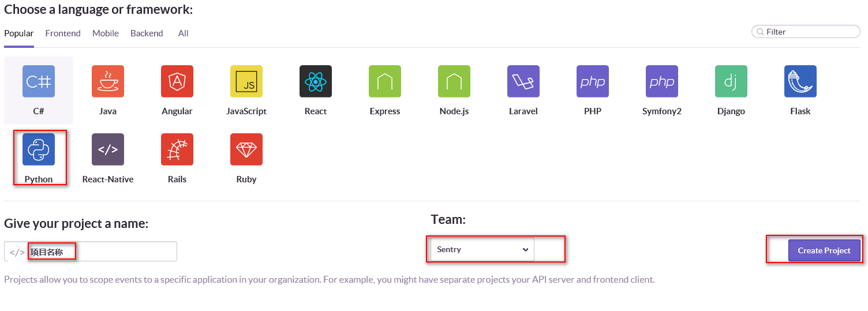
Task: Click the Rails label text
Action: [177, 179]
